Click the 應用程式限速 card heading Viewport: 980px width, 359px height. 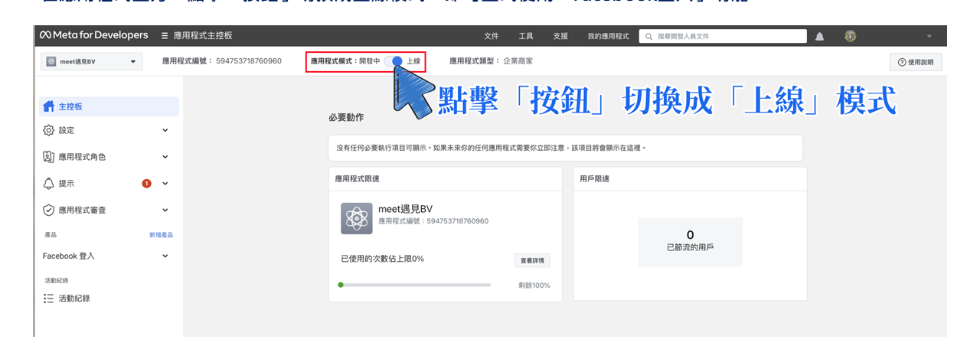tap(357, 178)
